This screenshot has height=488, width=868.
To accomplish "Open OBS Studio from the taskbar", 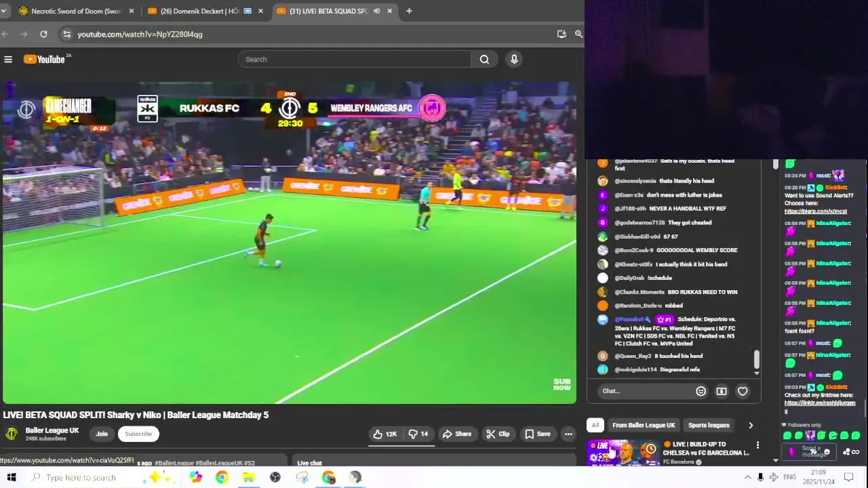I will [275, 478].
